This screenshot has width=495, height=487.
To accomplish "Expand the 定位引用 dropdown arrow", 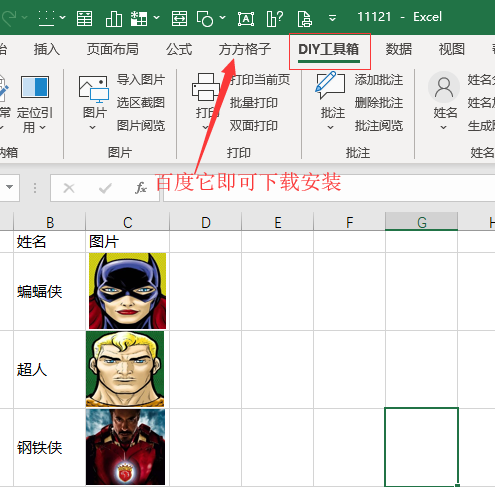I will coord(43,127).
